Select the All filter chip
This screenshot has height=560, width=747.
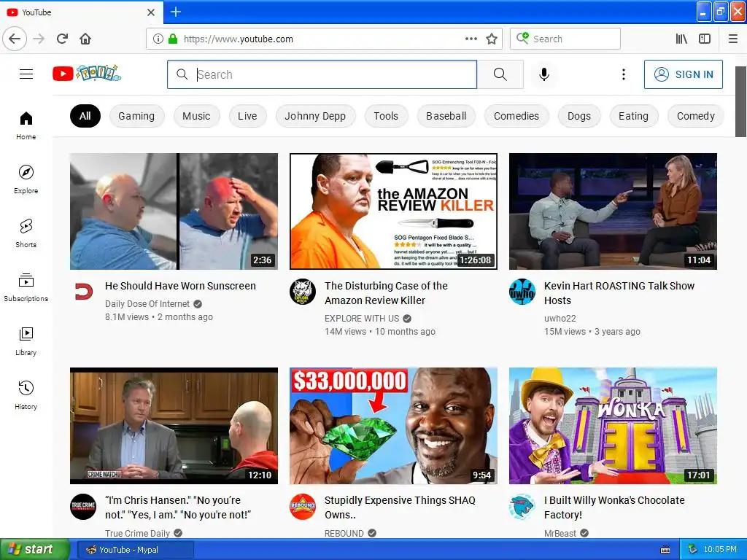coord(85,116)
